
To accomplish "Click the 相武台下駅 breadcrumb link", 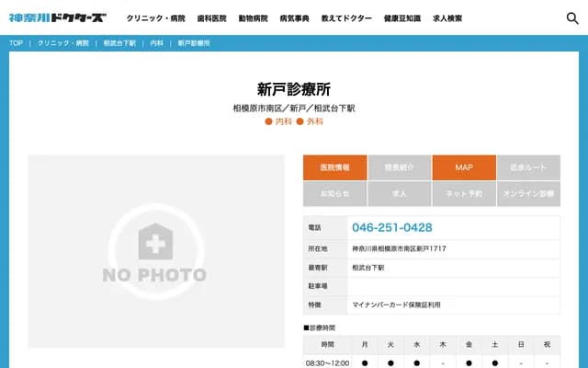I will [x=119, y=43].
